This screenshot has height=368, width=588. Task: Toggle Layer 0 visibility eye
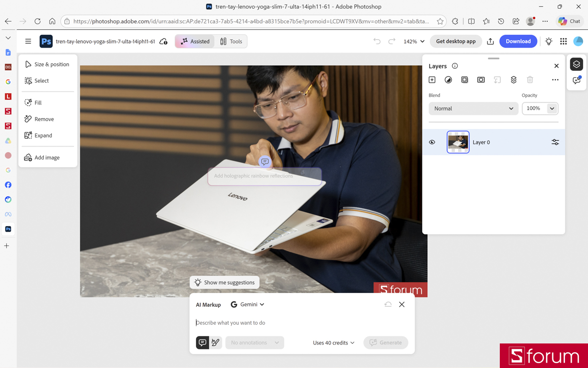point(432,142)
